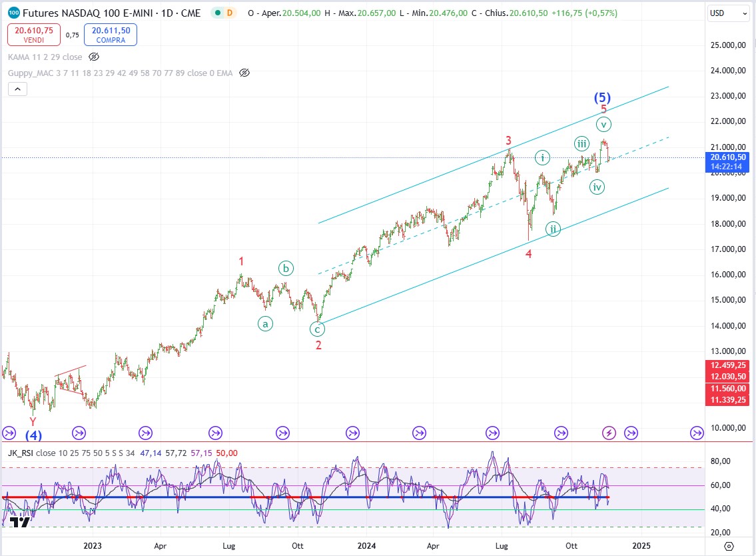This screenshot has width=756, height=556.
Task: Open the June 2024 contract rollover marker
Action: (492, 433)
